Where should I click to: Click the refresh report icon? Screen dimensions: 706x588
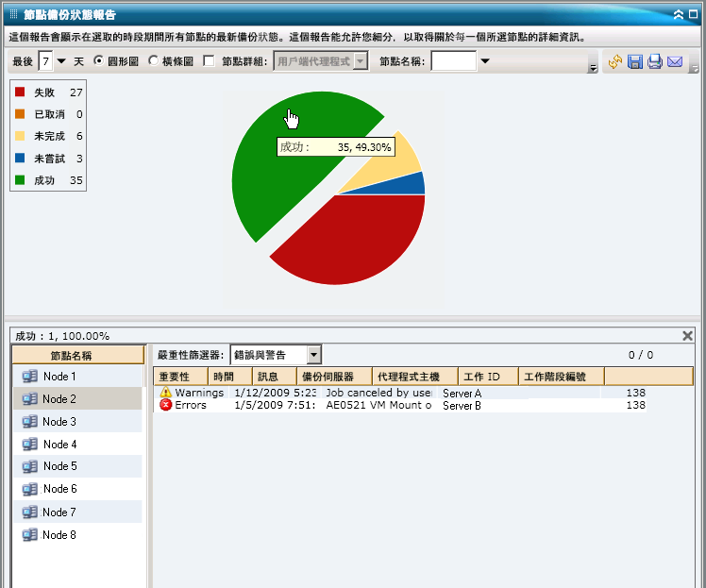click(x=614, y=61)
